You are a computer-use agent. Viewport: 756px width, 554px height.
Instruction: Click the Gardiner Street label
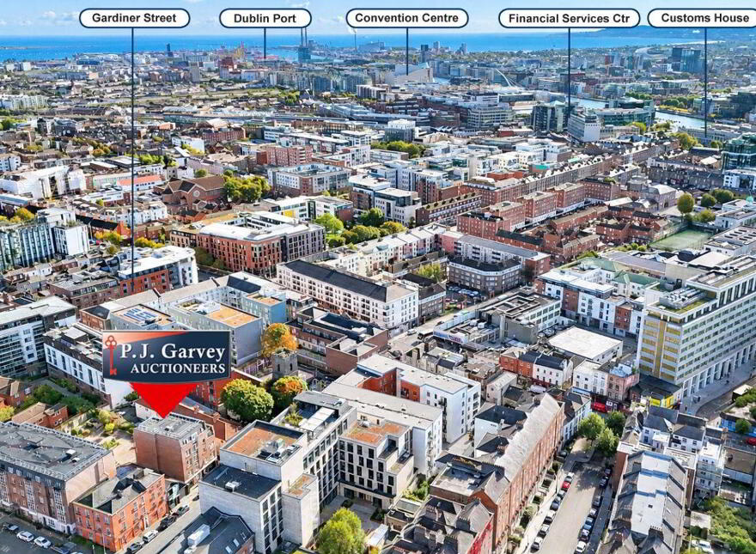134,18
